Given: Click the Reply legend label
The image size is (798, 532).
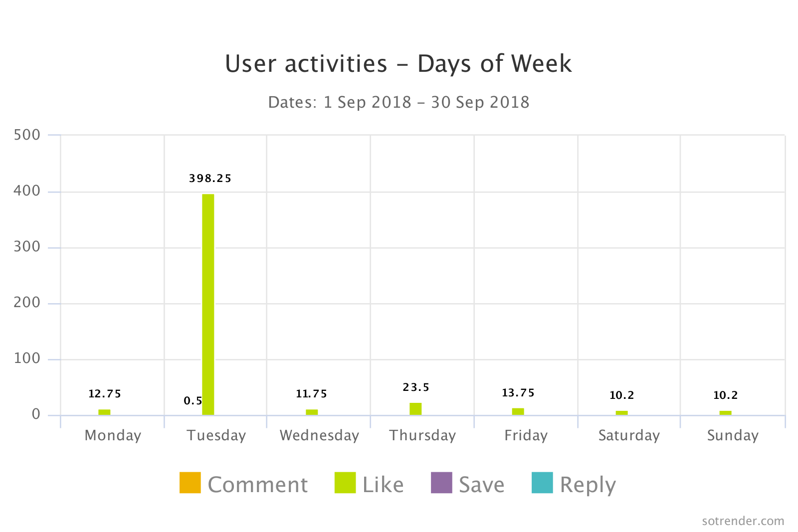Looking at the screenshot, I should pos(588,485).
